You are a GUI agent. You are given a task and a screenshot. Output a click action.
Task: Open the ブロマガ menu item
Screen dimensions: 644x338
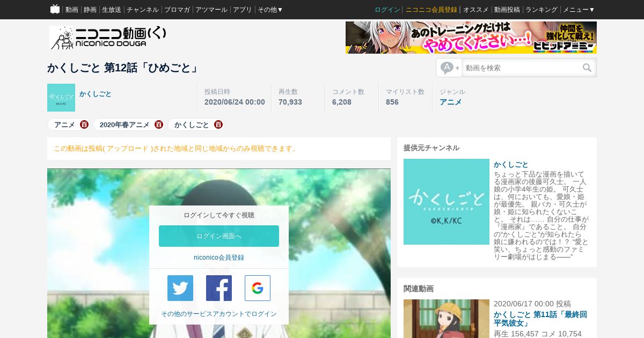(x=177, y=10)
